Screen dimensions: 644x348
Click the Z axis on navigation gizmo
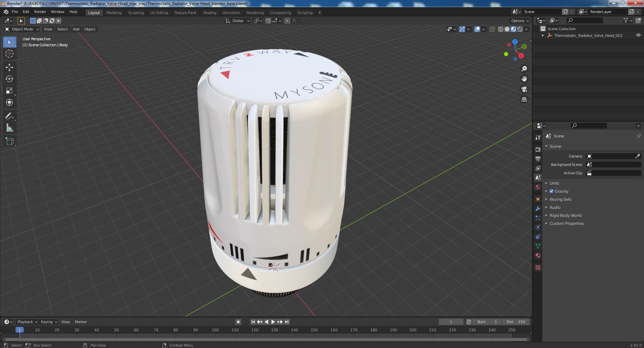[x=515, y=42]
